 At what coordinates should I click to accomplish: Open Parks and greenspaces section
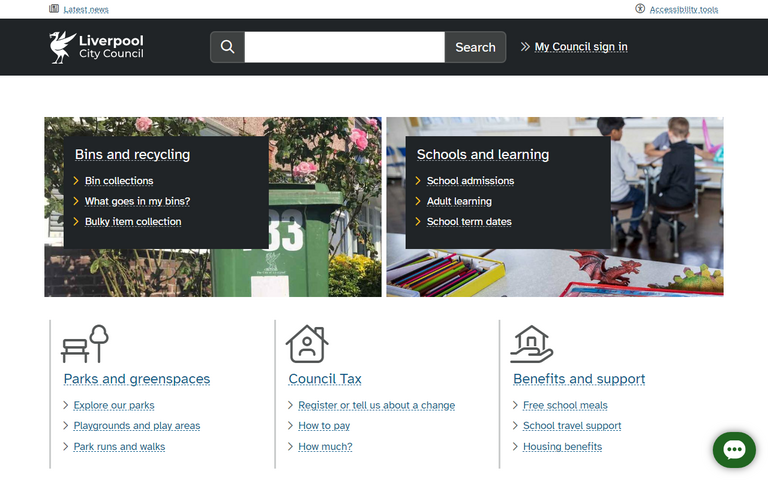click(x=137, y=379)
